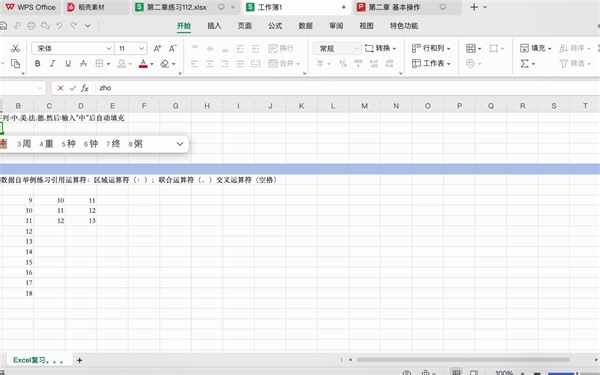Click the red font color swatch

tap(143, 64)
